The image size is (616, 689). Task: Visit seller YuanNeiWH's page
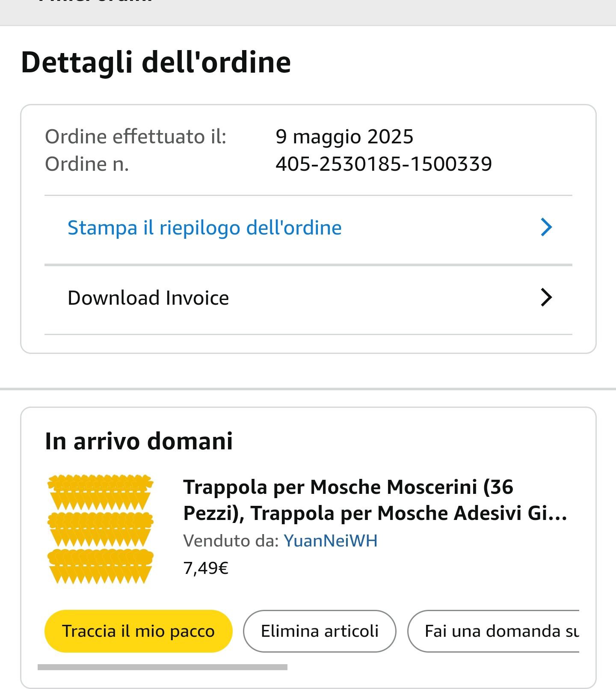(330, 541)
